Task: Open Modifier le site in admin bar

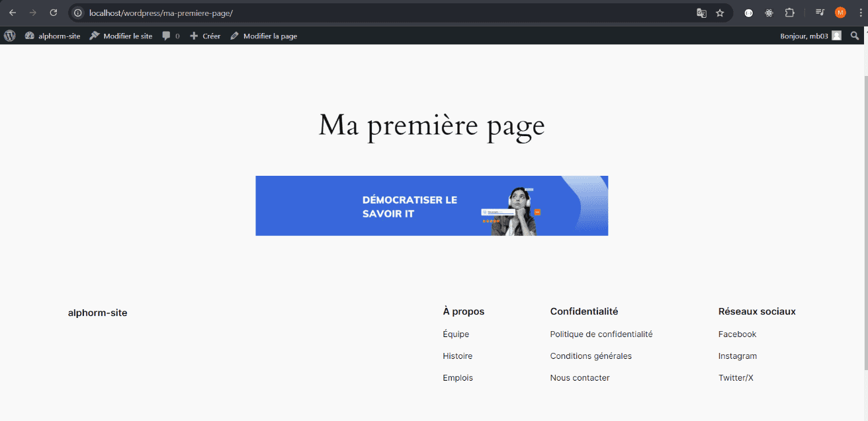Action: [x=121, y=36]
